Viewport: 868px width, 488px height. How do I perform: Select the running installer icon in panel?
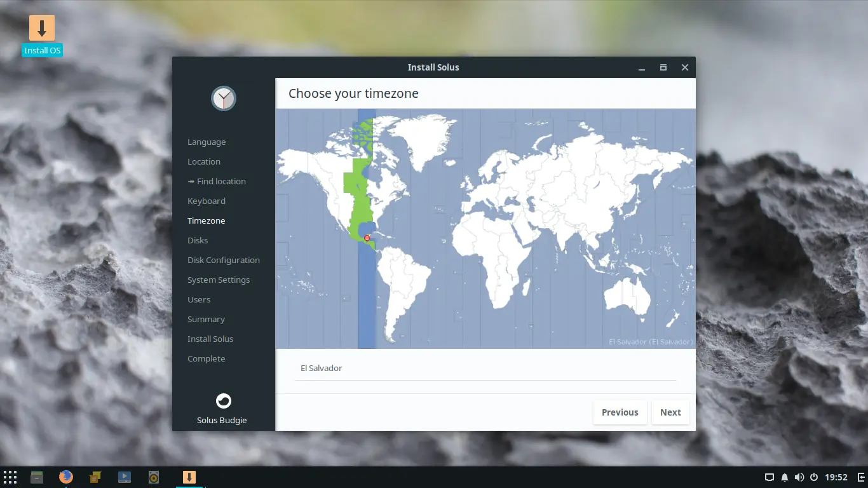tap(189, 477)
